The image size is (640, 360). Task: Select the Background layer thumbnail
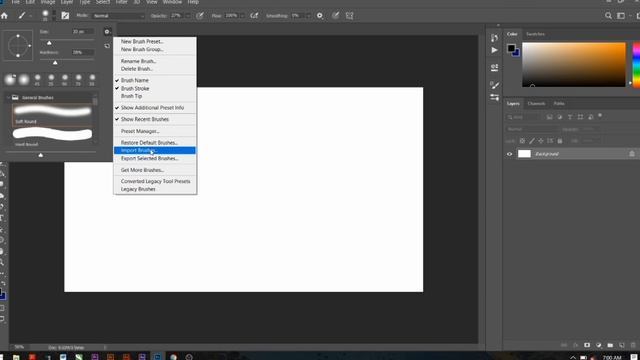pyautogui.click(x=524, y=154)
